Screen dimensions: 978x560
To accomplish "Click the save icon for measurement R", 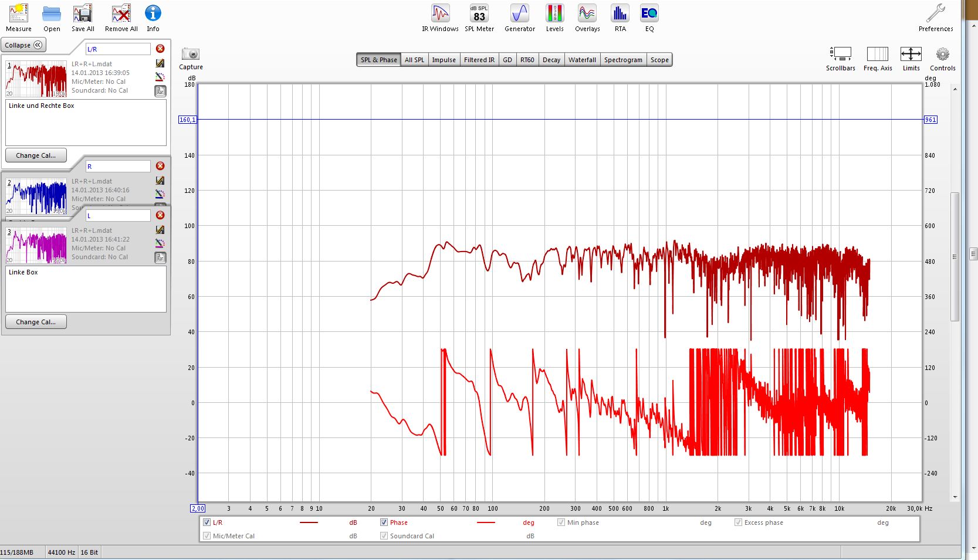I will (x=160, y=181).
